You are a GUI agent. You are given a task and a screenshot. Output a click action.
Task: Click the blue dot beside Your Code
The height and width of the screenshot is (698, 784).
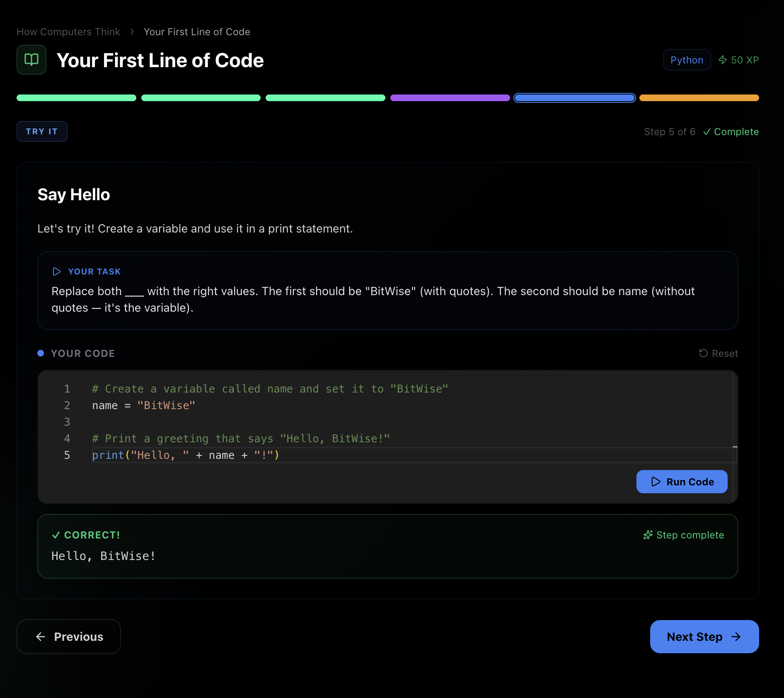(41, 353)
